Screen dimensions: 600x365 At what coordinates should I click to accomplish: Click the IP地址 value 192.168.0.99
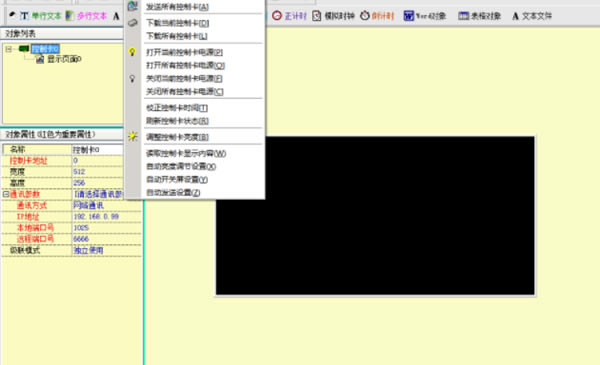tap(106, 217)
